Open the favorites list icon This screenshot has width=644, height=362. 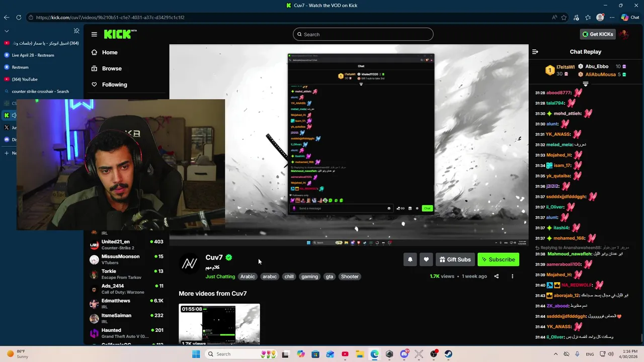coord(588,17)
